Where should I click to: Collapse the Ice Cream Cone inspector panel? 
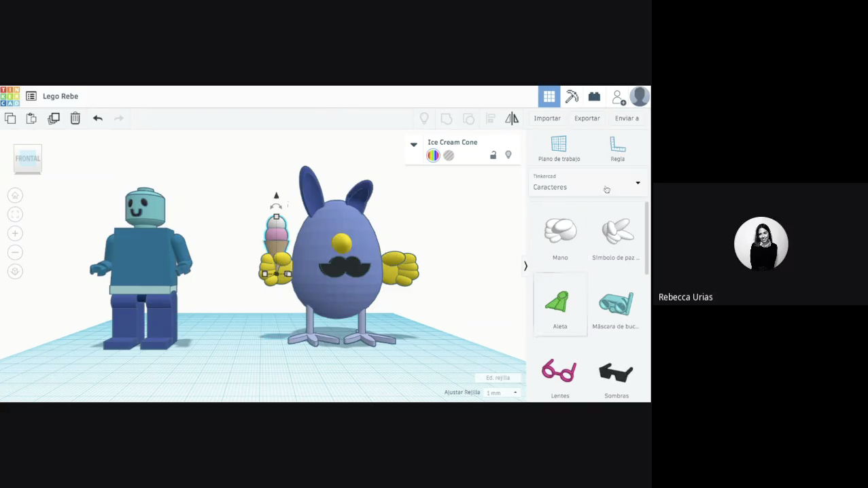tap(413, 145)
